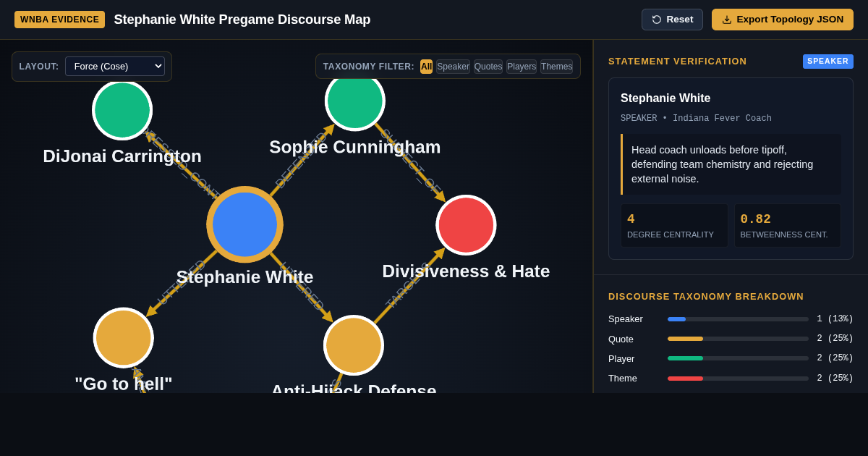Click the STATEMENT VERIFICATION heading

point(677,62)
